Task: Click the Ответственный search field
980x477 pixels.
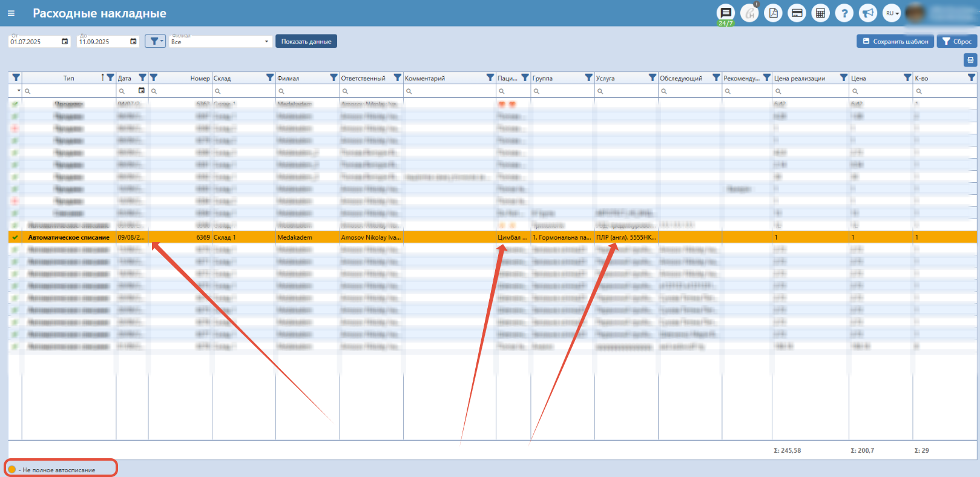Action: point(372,91)
